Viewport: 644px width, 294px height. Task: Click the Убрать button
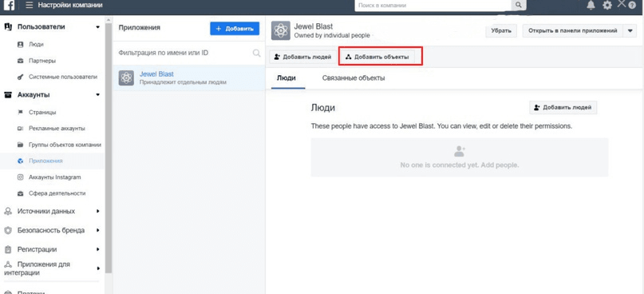pyautogui.click(x=501, y=31)
